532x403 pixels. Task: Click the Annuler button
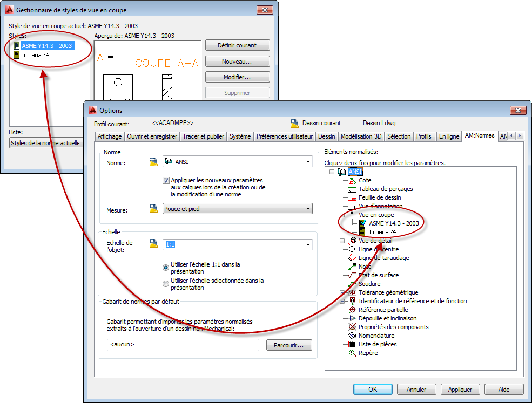point(416,390)
